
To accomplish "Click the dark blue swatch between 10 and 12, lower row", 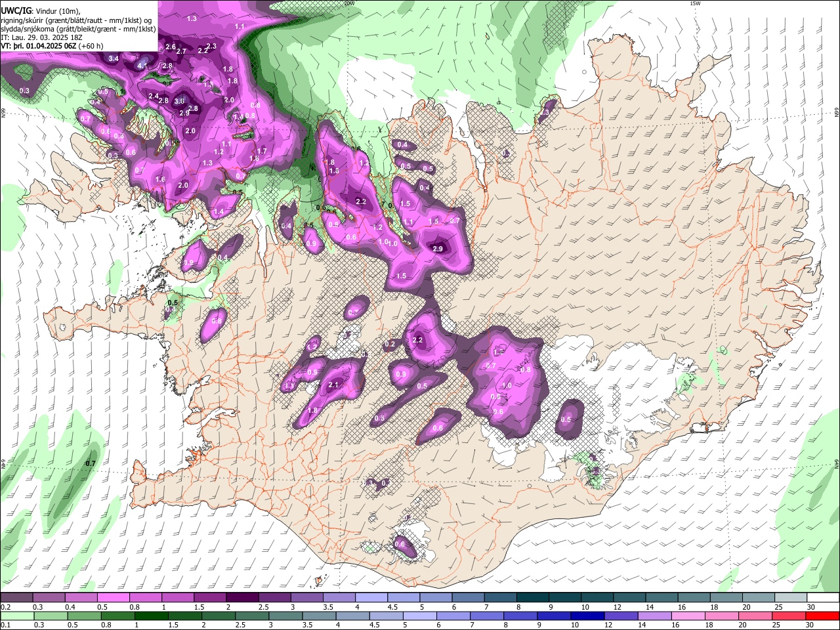I will click(x=587, y=616).
